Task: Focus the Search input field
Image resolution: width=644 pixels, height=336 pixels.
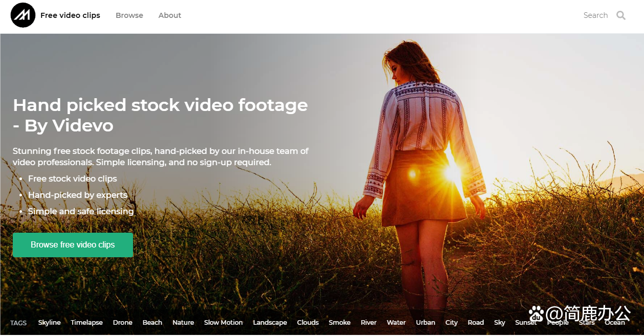Action: [595, 15]
